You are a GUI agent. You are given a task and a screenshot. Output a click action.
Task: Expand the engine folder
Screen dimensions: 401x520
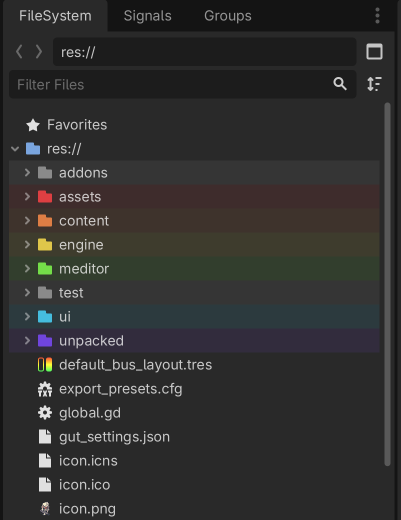click(27, 245)
